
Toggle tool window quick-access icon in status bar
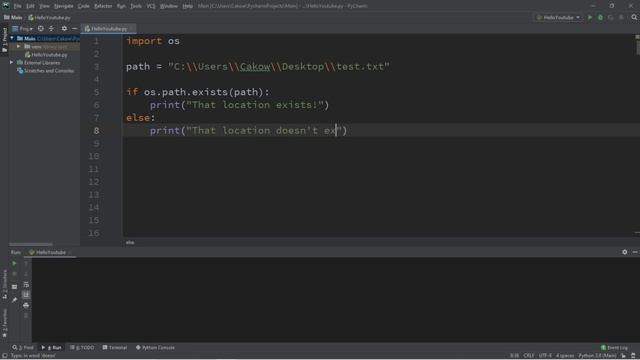tap(4, 356)
